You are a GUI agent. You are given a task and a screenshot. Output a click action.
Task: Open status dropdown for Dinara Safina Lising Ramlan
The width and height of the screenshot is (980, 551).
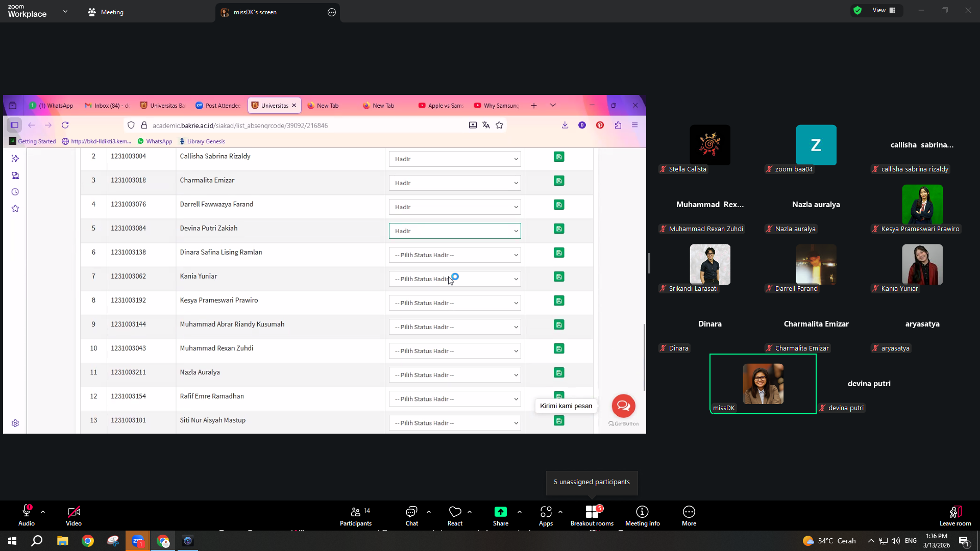(455, 255)
